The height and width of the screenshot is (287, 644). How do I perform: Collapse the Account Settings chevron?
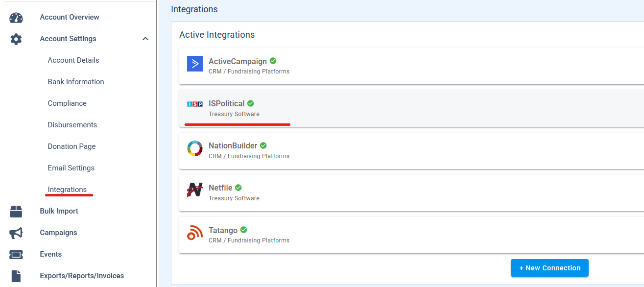145,39
